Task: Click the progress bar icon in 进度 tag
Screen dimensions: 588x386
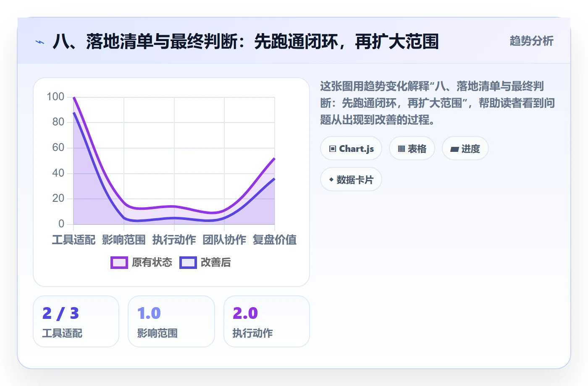Action: 454,149
